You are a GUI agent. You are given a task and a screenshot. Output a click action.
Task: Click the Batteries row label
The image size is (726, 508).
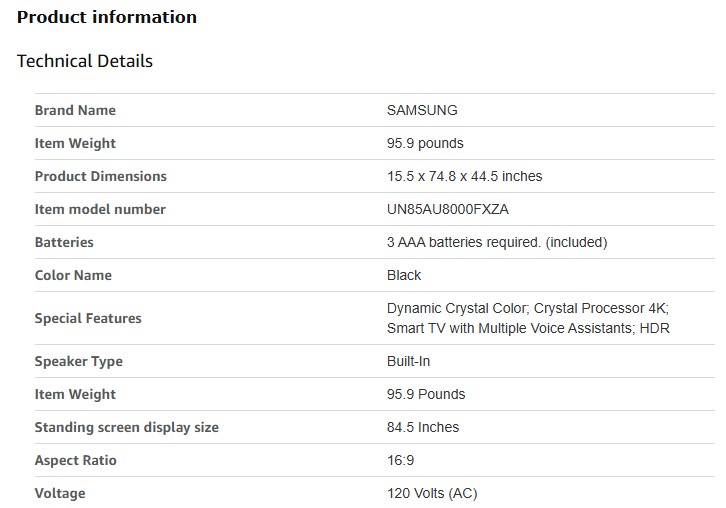64,242
